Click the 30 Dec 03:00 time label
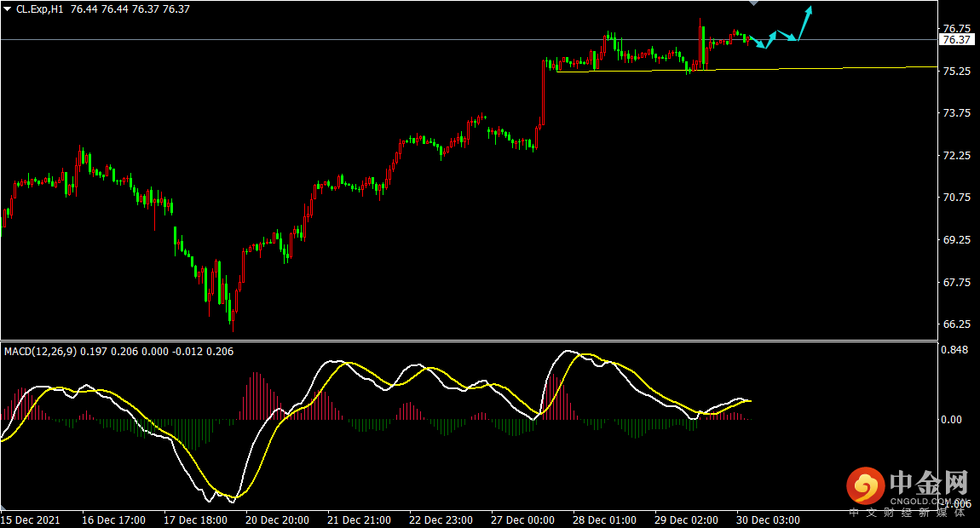980x528 pixels. (x=768, y=519)
